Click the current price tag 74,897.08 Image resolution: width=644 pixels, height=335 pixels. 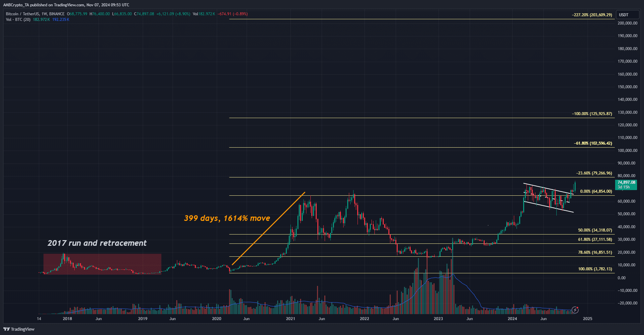click(626, 185)
